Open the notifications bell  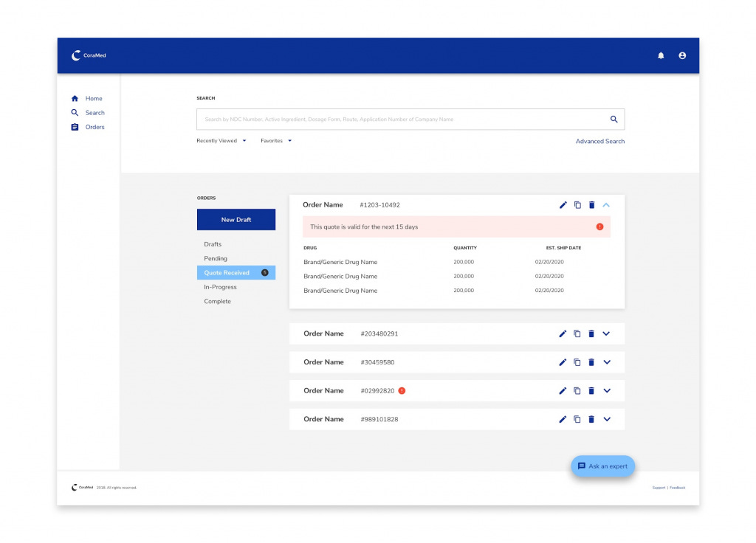coord(661,55)
